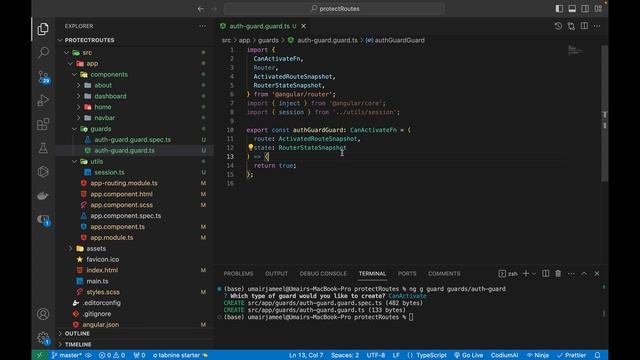Open the Manage gear icon

coord(43,338)
